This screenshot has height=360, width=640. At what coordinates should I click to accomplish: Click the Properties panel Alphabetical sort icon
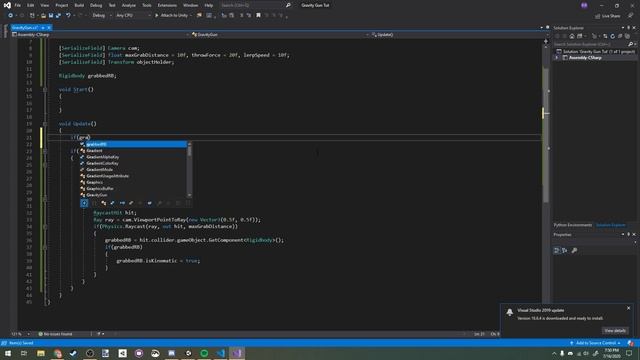click(565, 251)
